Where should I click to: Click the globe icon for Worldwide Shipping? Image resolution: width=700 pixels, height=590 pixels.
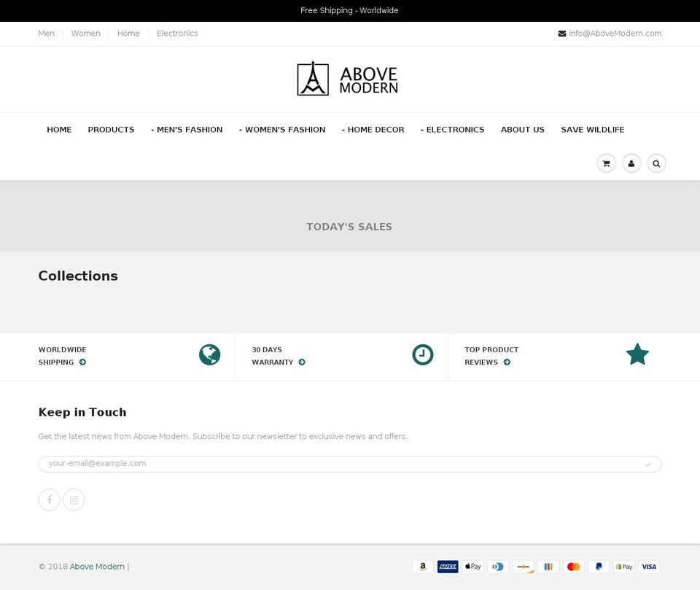(210, 354)
